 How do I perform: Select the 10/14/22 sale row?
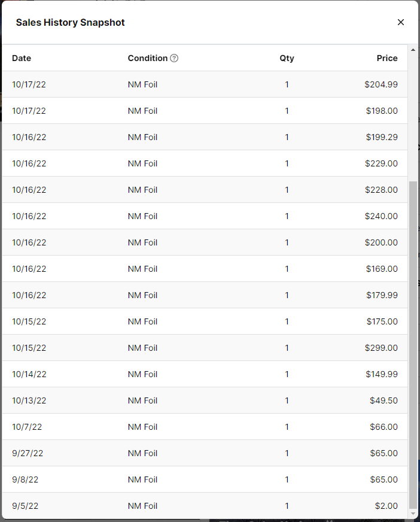203,374
